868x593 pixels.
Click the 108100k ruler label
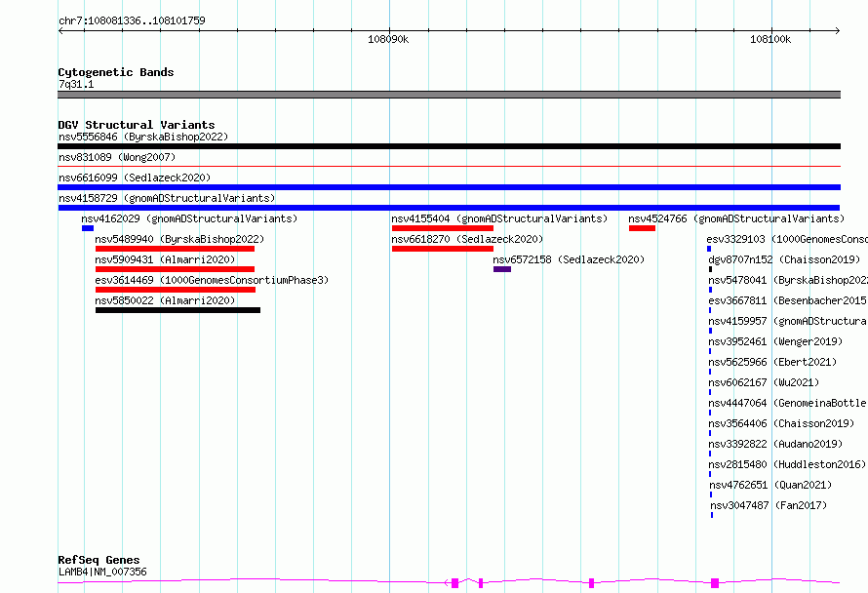pos(770,40)
